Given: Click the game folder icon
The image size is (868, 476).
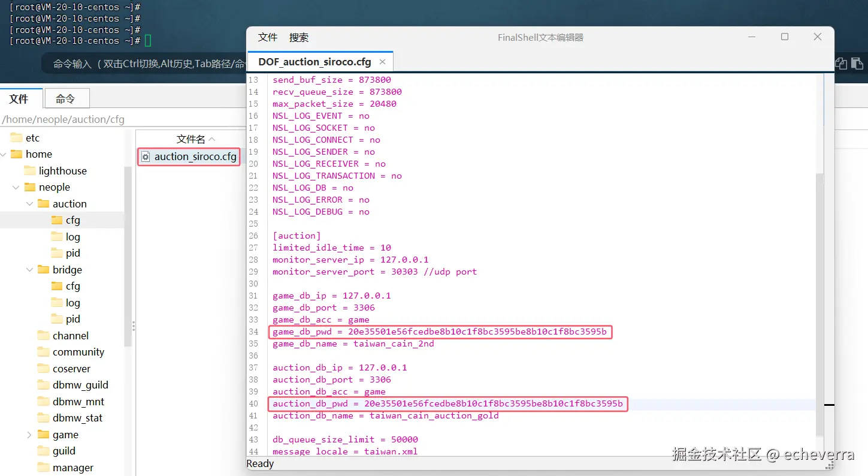Looking at the screenshot, I should [x=43, y=435].
